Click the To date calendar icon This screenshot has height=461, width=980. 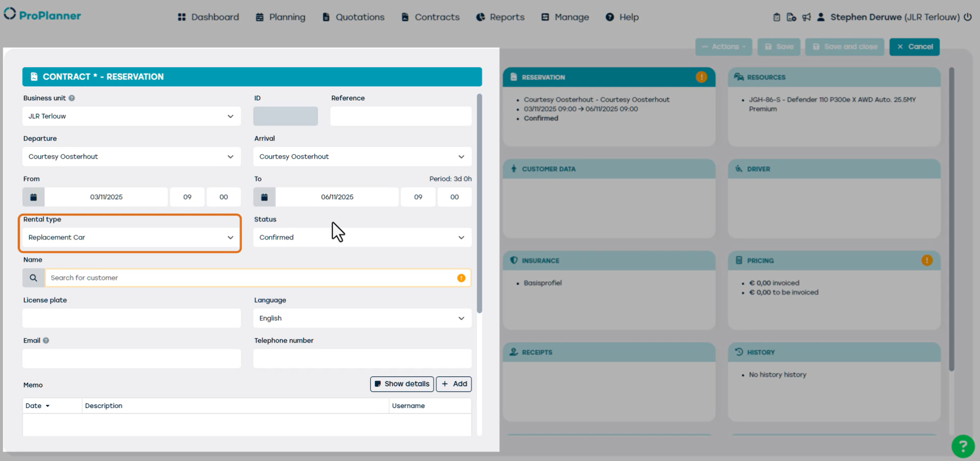[x=264, y=197]
